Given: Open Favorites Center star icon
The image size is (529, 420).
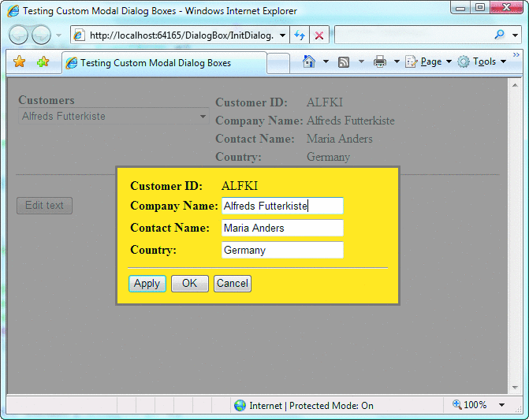Looking at the screenshot, I should click(x=20, y=61).
